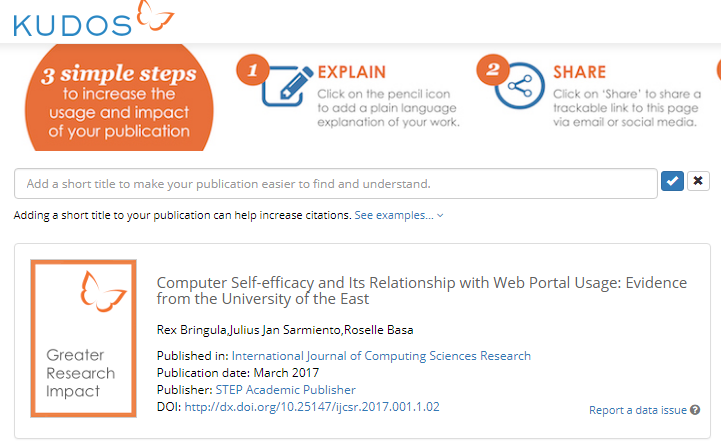Click the EXPLAIN step heading
721x443 pixels.
(x=352, y=72)
